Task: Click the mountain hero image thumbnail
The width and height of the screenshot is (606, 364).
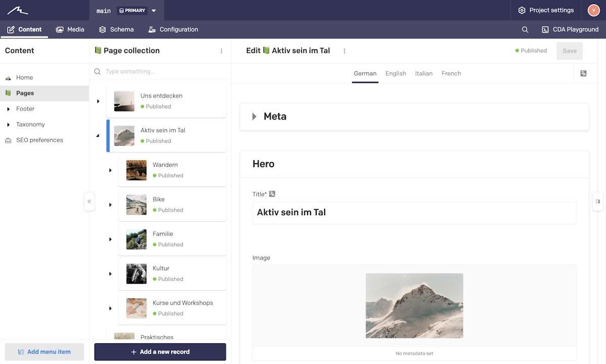Action: click(x=414, y=305)
